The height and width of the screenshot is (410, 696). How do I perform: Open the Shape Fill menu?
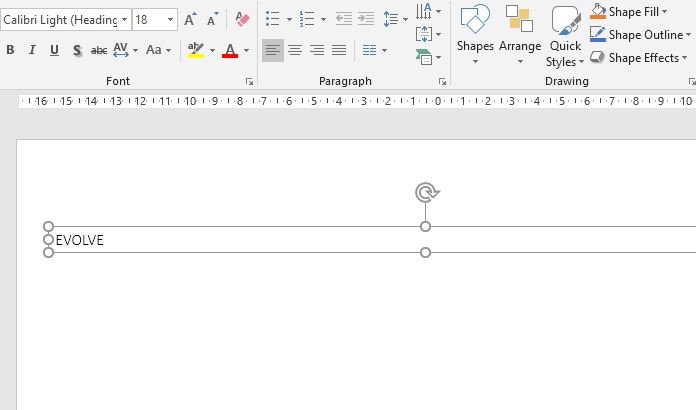[639, 12]
